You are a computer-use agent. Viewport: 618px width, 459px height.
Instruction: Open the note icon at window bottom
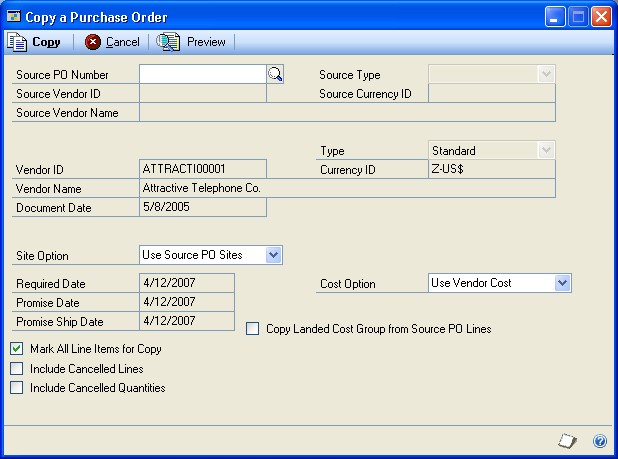(x=568, y=440)
